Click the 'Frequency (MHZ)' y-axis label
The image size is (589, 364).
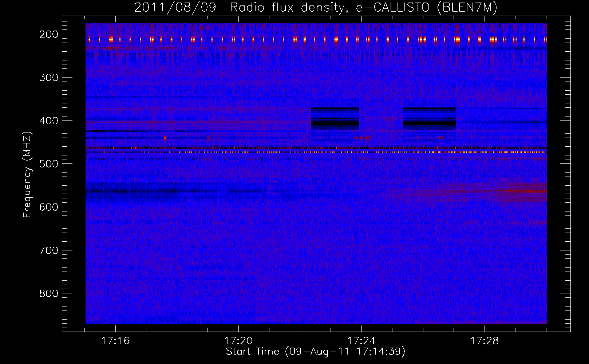pos(27,174)
